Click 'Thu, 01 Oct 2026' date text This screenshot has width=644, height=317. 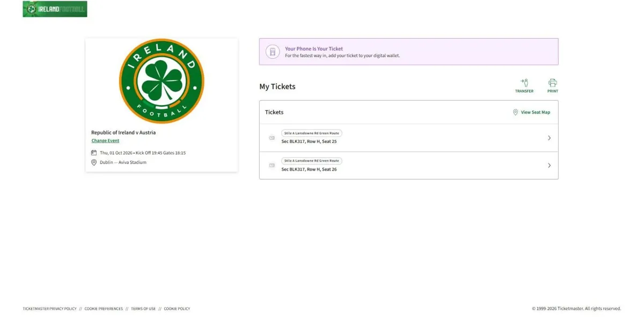pyautogui.click(x=116, y=153)
